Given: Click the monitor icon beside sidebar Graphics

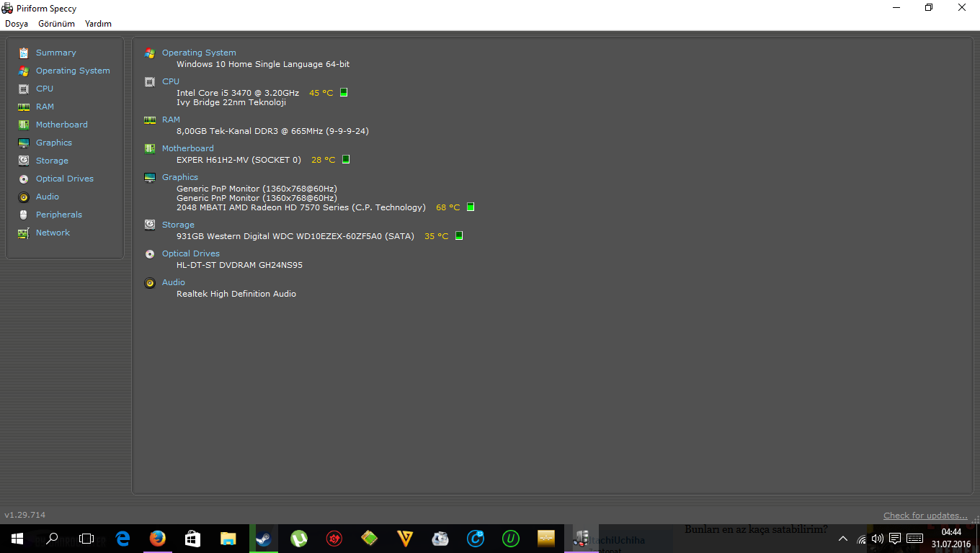Looking at the screenshot, I should [24, 143].
